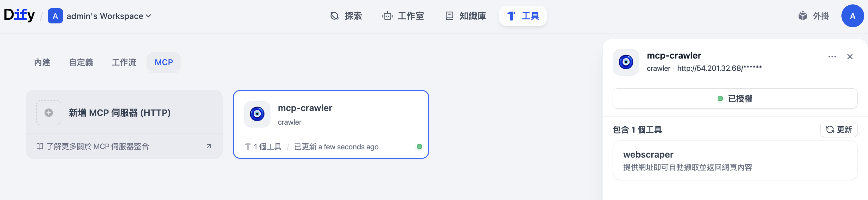Open the 外掛 Plugins page

pyautogui.click(x=814, y=16)
